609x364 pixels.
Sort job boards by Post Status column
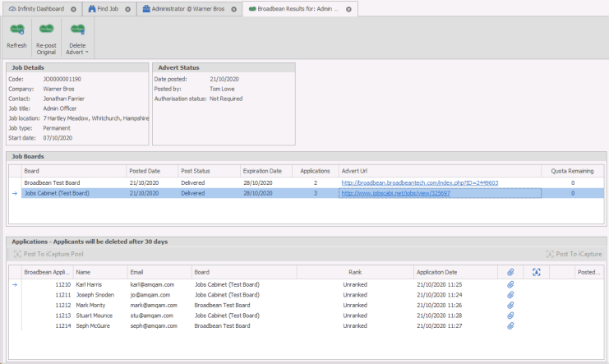pos(208,170)
